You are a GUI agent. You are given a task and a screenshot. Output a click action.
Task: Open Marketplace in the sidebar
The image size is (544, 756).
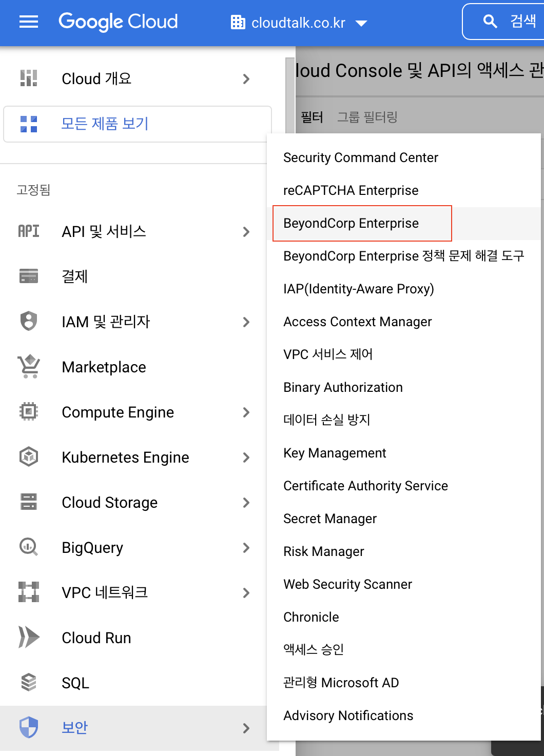(133, 367)
